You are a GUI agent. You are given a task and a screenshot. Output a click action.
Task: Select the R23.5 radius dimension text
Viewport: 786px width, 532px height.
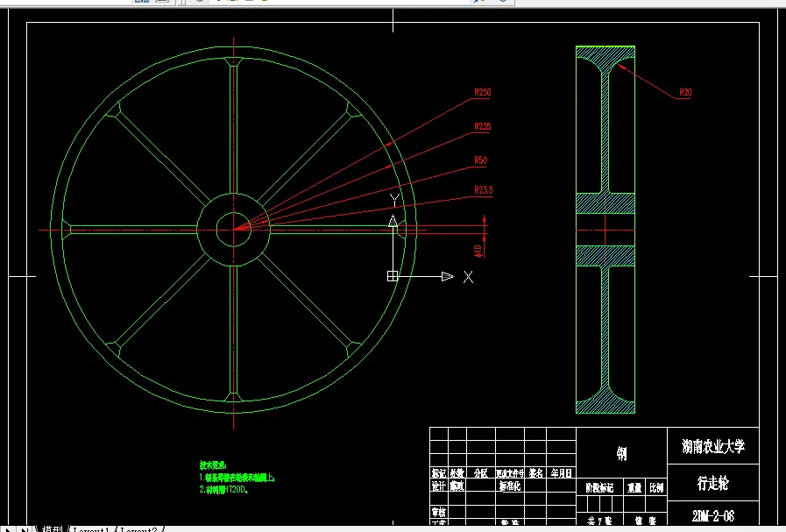point(484,190)
